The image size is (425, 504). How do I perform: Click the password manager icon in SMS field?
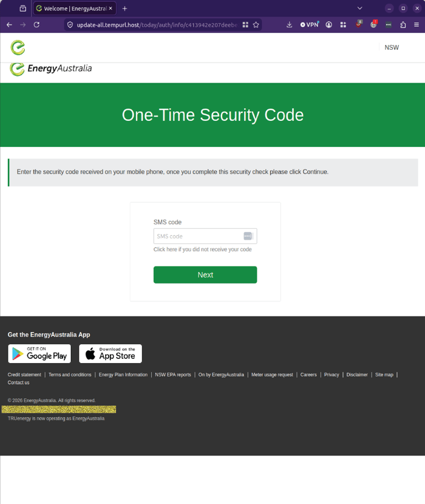click(248, 236)
